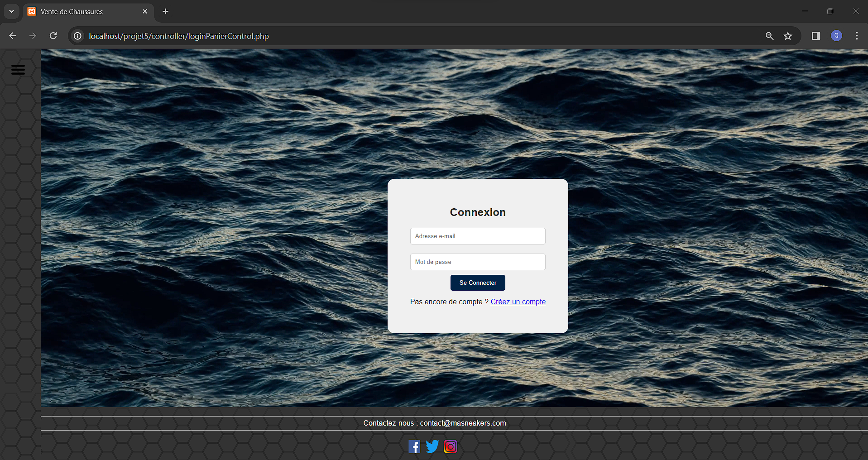
Task: Click the Se Connecter button
Action: (x=478, y=283)
